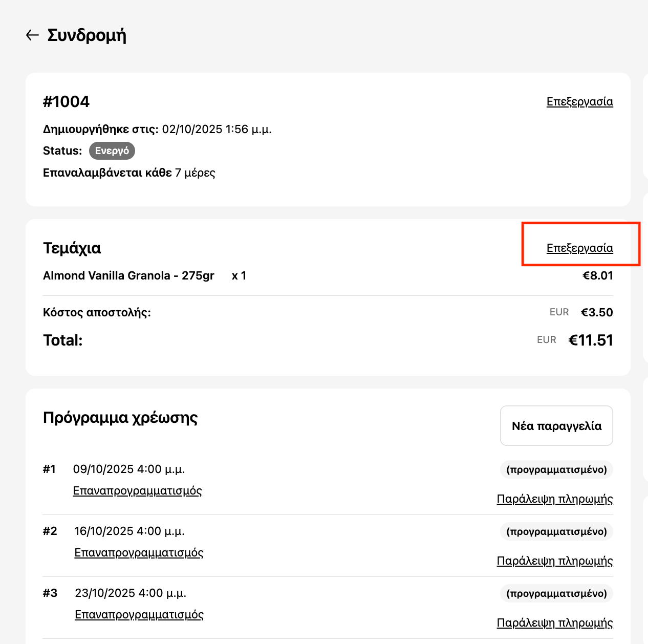Image resolution: width=648 pixels, height=644 pixels.
Task: Click the #1004 subscription number
Action: 66,101
